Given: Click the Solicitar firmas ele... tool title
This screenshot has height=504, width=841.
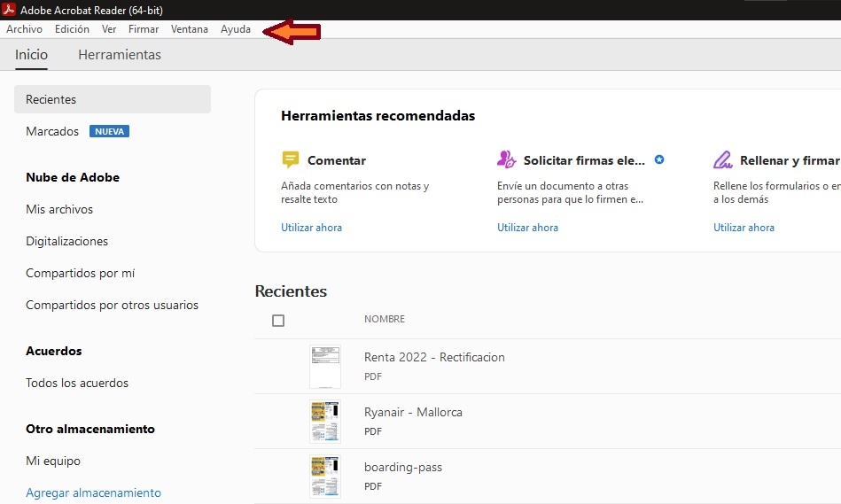Looking at the screenshot, I should (584, 160).
